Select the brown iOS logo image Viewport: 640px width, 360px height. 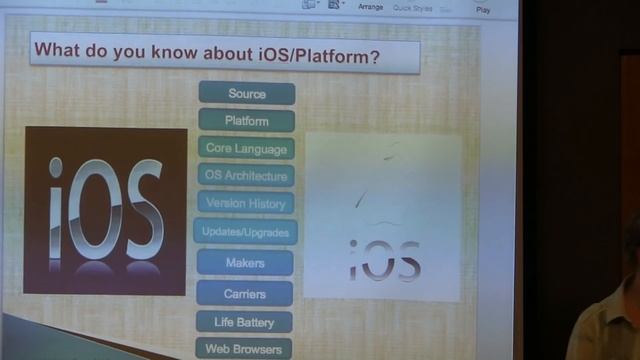coord(105,211)
